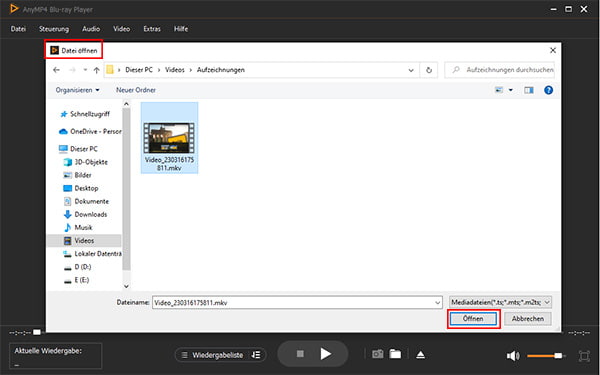Open recent locations dropdown arrow
Image resolution: width=600 pixels, height=375 pixels.
[x=85, y=70]
